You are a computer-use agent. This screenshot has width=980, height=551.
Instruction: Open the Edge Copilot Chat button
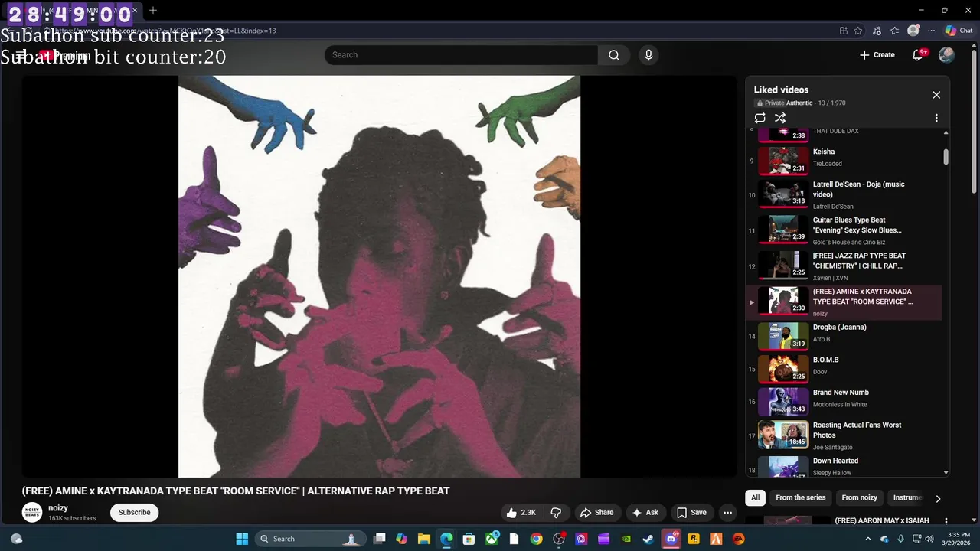[x=959, y=31]
